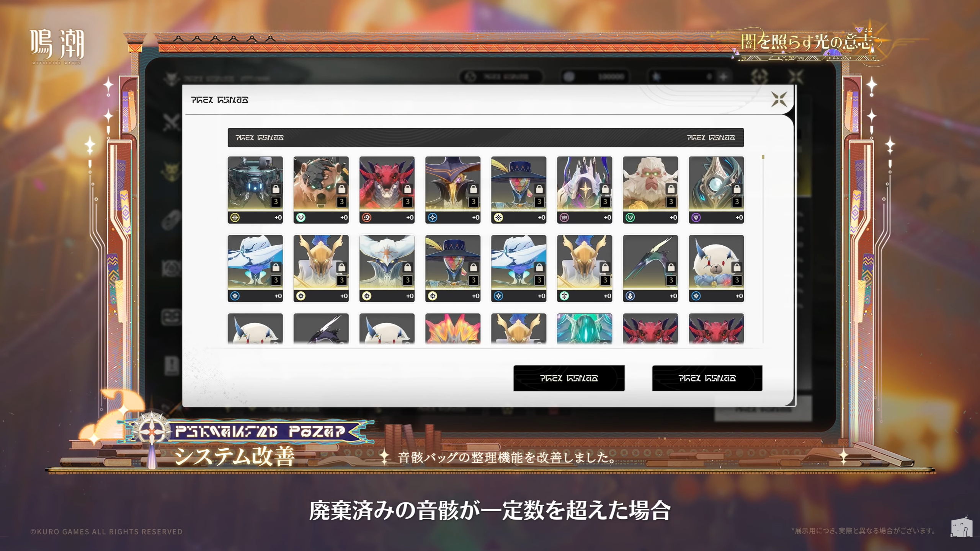Open the crossed swords sidebar icon
Image resolution: width=980 pixels, height=551 pixels.
coord(171,122)
